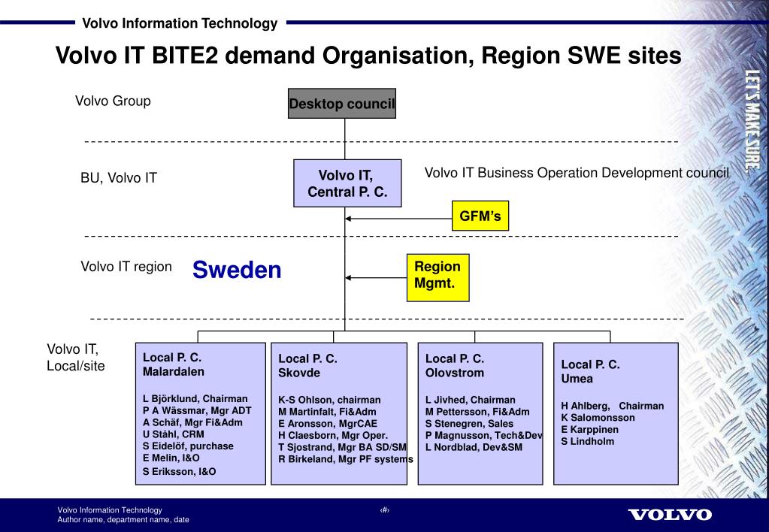
Task: Click the Volvo Information Technology header text
Action: pos(180,23)
